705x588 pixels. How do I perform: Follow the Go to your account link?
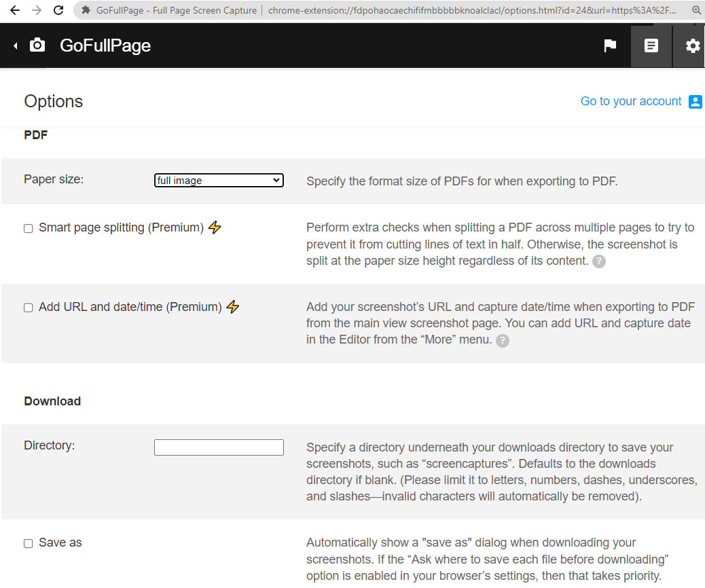coord(630,101)
